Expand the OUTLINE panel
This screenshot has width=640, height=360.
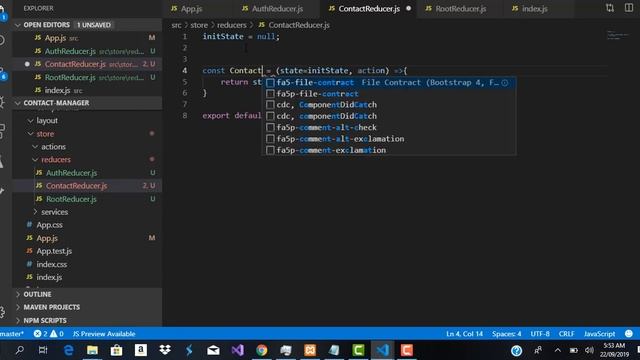[18, 294]
